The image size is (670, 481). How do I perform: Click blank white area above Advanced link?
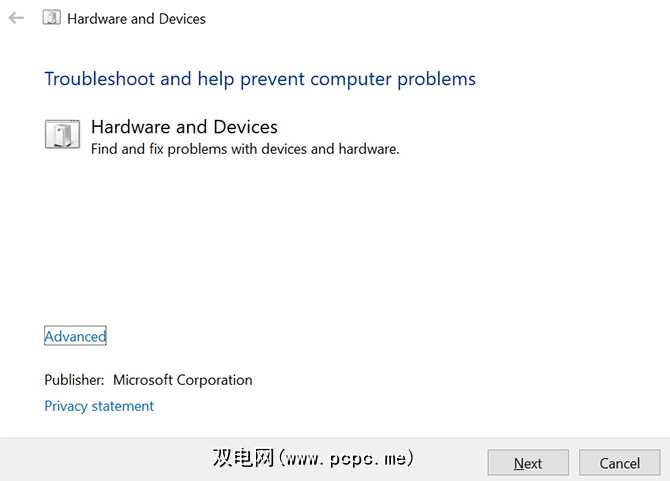point(300,250)
